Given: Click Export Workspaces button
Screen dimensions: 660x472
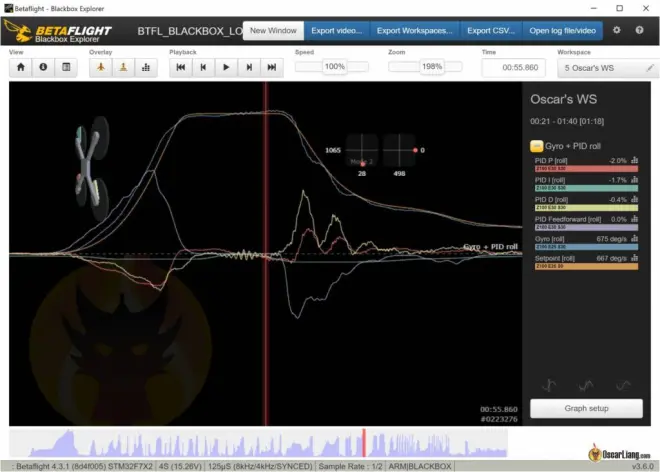Looking at the screenshot, I should coord(415,31).
